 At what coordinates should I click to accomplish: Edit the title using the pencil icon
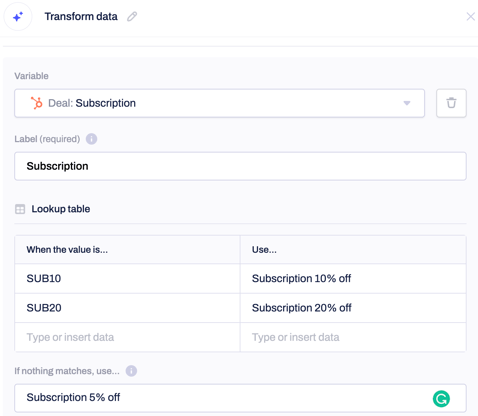(132, 16)
